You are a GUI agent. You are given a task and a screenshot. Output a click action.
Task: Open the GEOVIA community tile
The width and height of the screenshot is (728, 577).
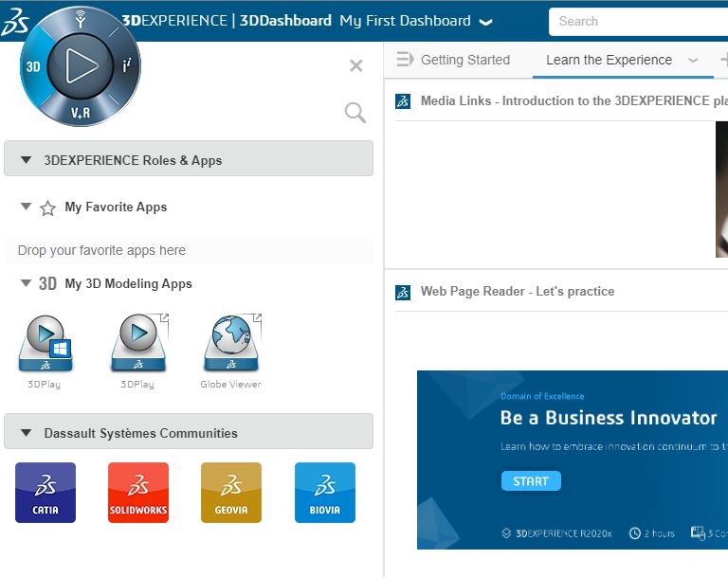(231, 493)
